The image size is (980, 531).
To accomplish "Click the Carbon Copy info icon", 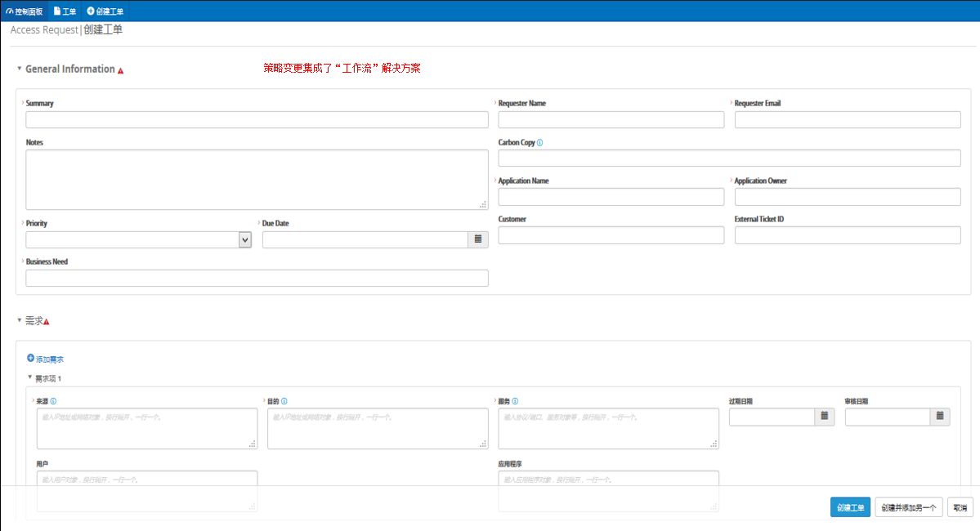I will coord(540,143).
